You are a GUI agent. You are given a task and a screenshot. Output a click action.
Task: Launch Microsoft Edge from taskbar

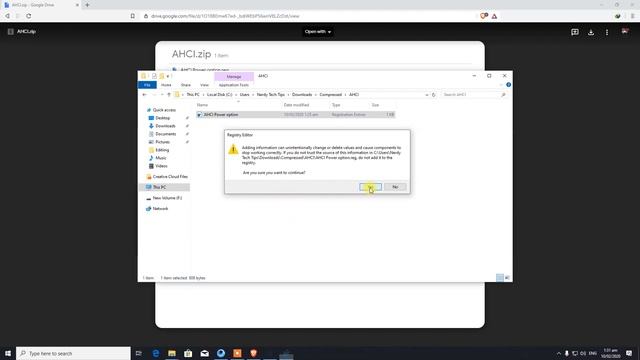(156, 353)
